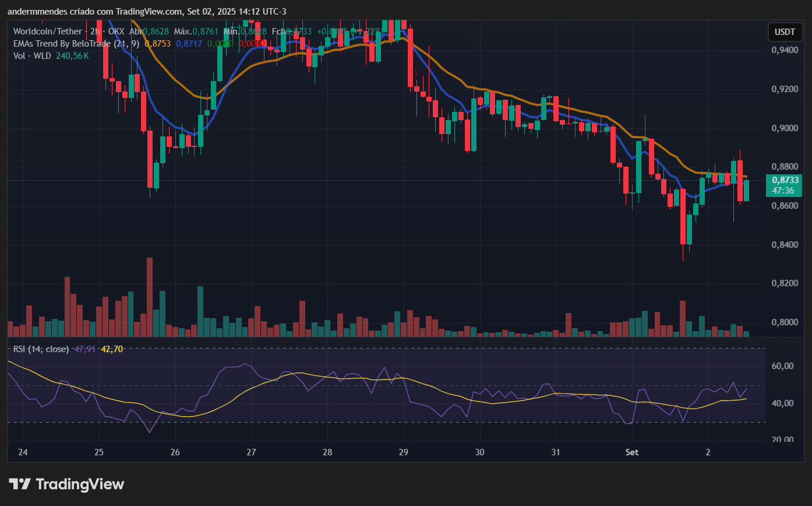Click the 31 date label on time axis
Image resolution: width=812 pixels, height=506 pixels.
tap(556, 452)
